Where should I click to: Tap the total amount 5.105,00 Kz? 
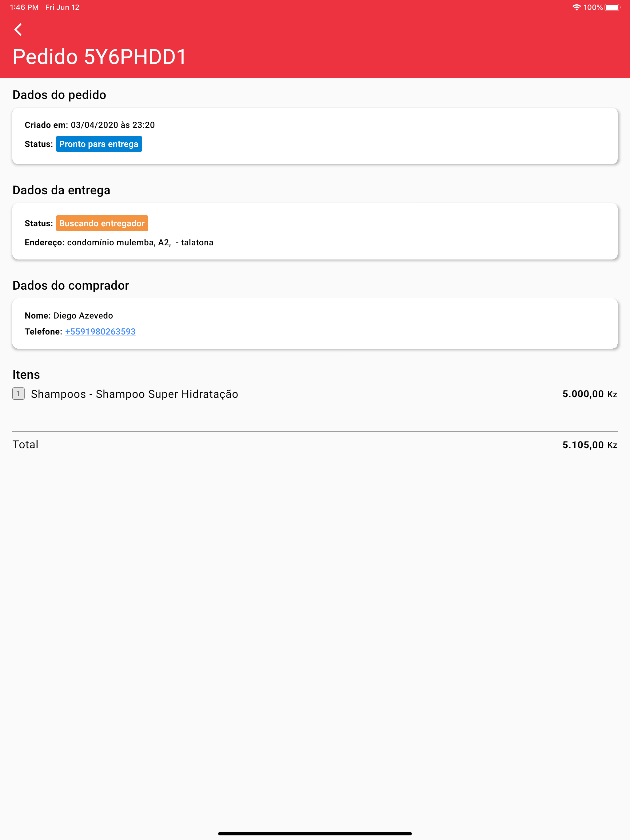point(590,445)
